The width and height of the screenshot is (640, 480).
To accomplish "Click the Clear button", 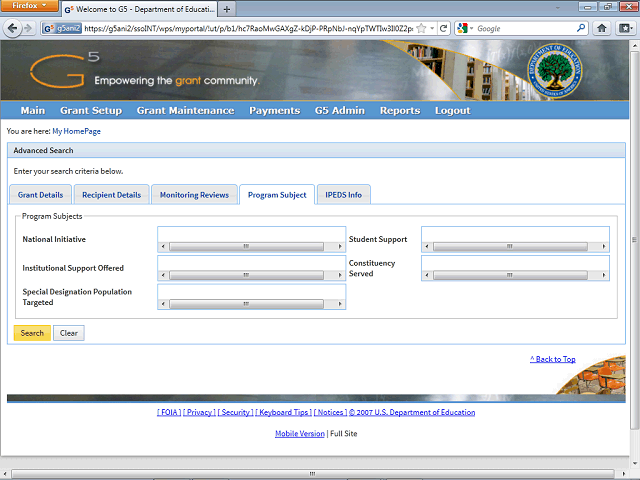I will 69,333.
